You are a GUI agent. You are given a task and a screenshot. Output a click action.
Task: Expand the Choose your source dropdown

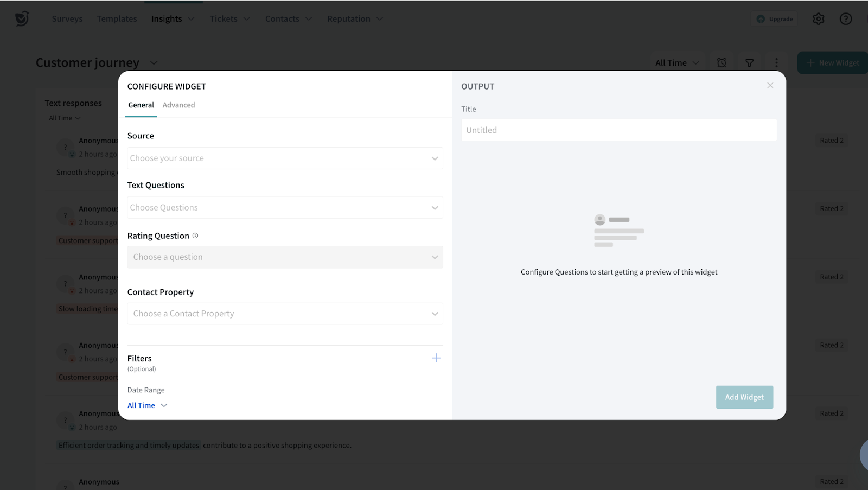click(x=285, y=158)
